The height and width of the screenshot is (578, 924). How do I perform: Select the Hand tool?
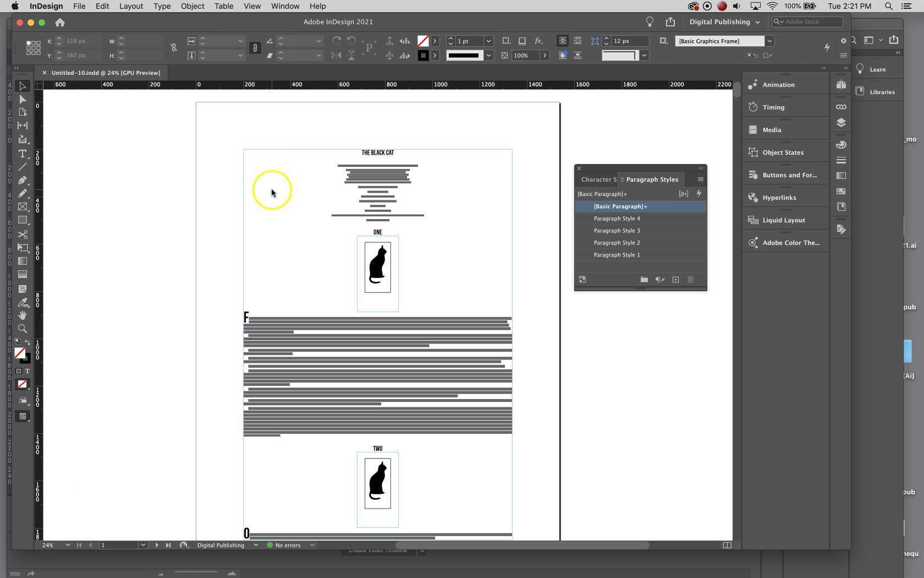23,315
